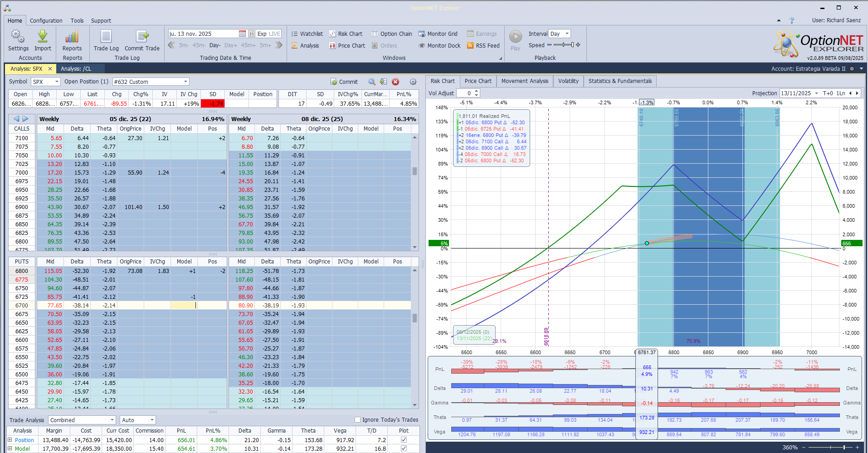Check the Ignore Today's Trades checkbox
868x453 pixels.
[357, 420]
